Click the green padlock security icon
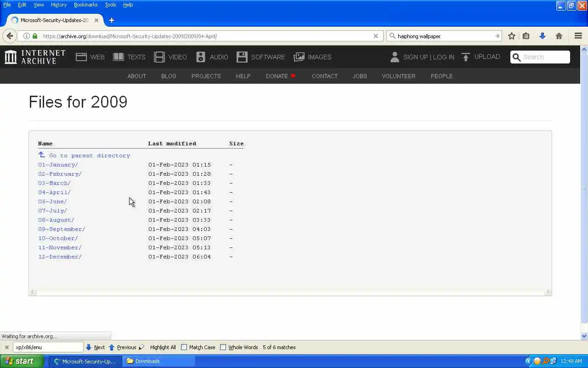This screenshot has height=368, width=588. pos(35,36)
